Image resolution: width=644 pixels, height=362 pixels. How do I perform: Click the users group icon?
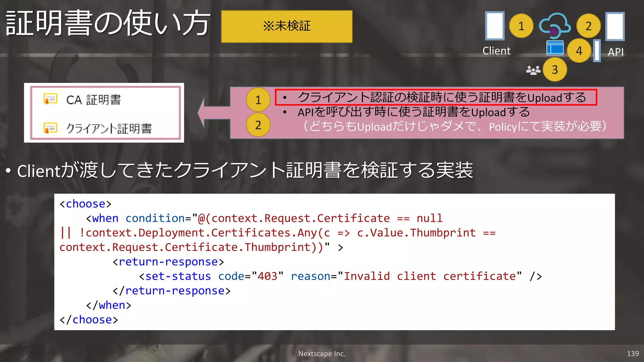pos(533,70)
